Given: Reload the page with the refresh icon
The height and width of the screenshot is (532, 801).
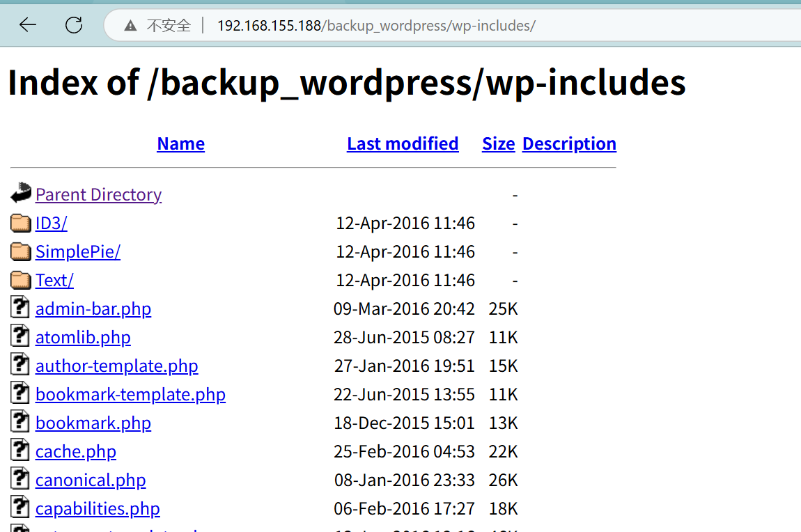Looking at the screenshot, I should 74,24.
